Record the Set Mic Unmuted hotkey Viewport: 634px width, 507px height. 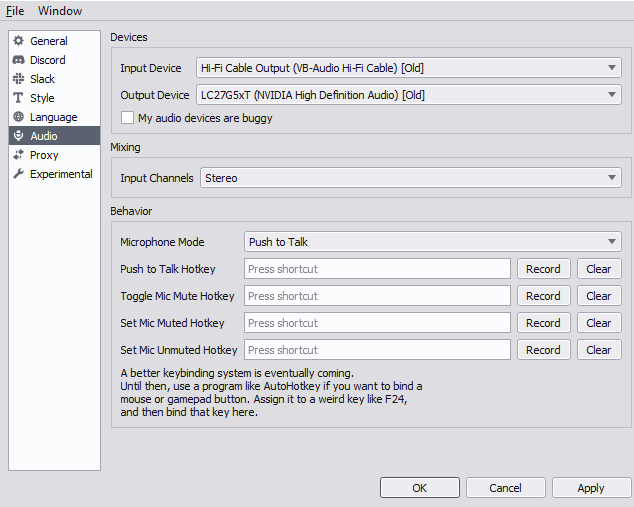[x=543, y=350]
